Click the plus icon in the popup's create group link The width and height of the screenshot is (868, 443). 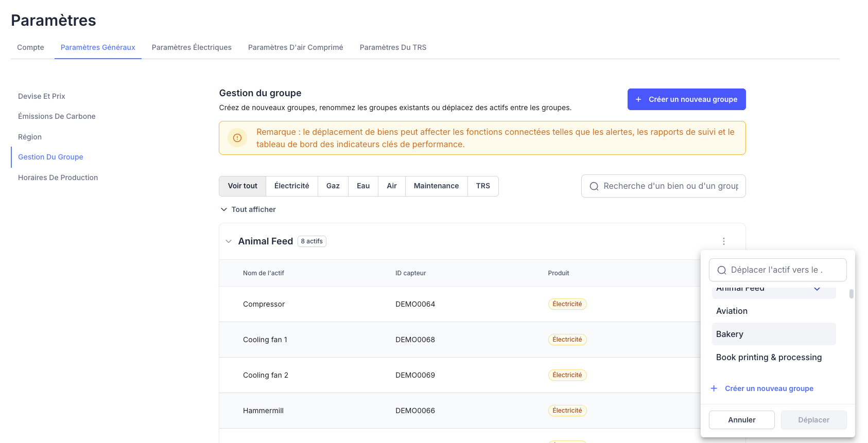(714, 388)
